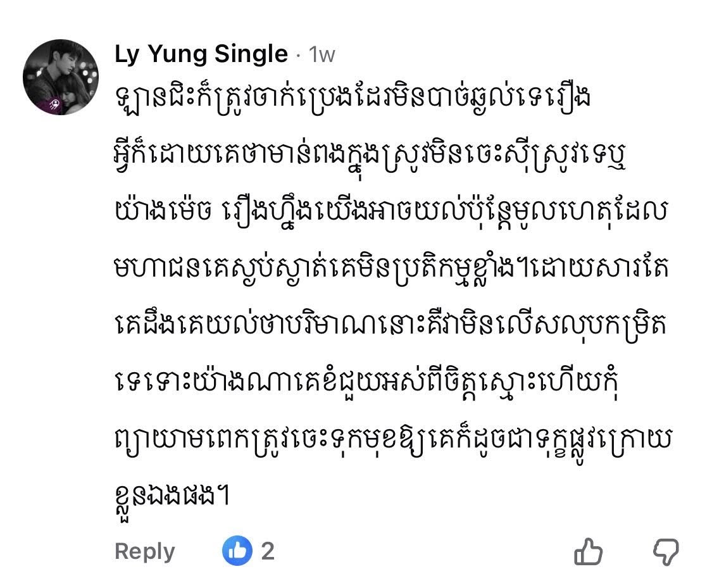The height and width of the screenshot is (588, 712).
Task: Reply to Ly Yung Single's comment
Action: click(x=144, y=551)
